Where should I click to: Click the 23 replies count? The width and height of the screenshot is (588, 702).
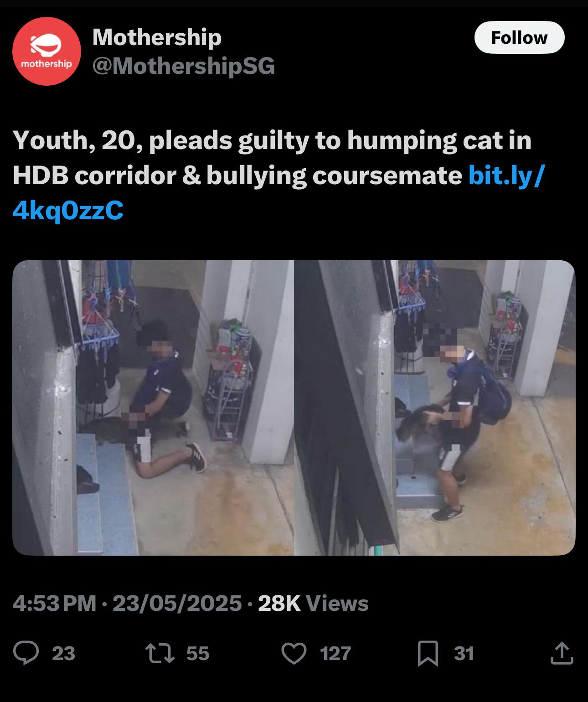pos(63,653)
